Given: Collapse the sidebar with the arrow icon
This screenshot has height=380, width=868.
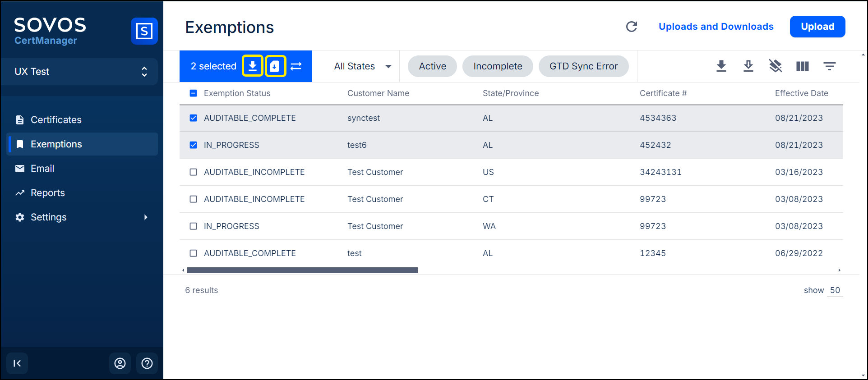Looking at the screenshot, I should [x=17, y=363].
